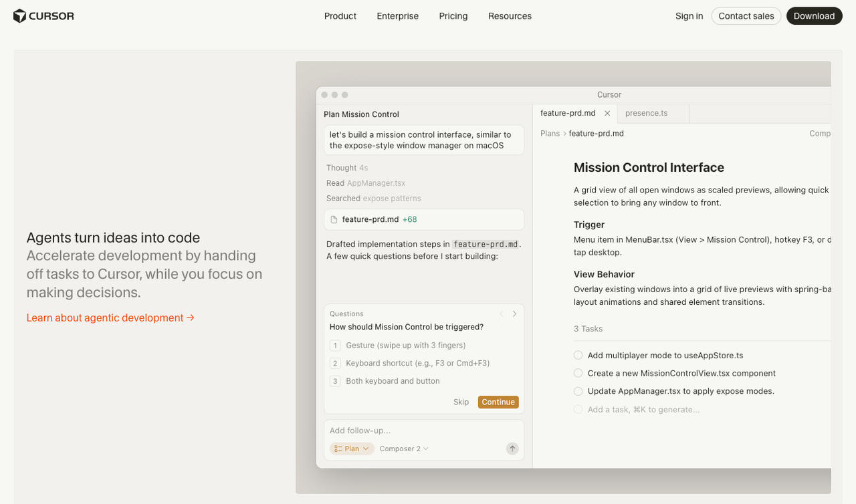This screenshot has height=504, width=856.
Task: Open the Resources menu
Action: (510, 16)
